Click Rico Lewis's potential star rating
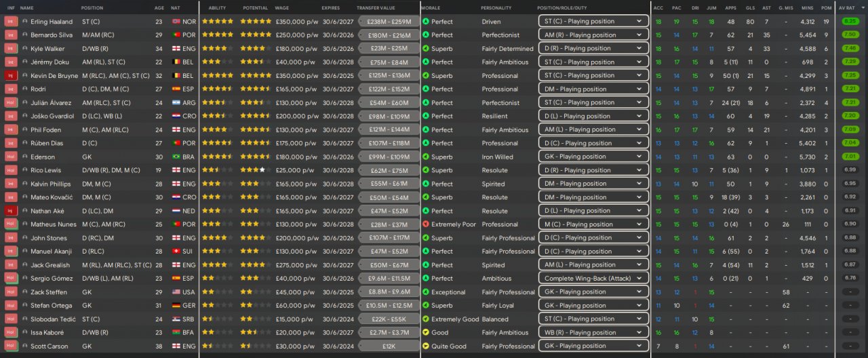The image size is (868, 358). (256, 170)
